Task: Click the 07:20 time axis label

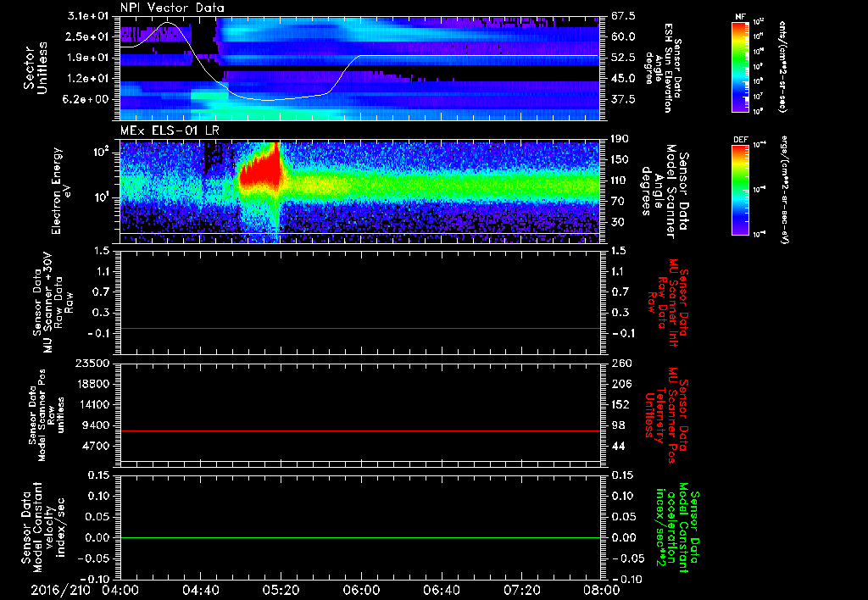Action: pos(521,590)
